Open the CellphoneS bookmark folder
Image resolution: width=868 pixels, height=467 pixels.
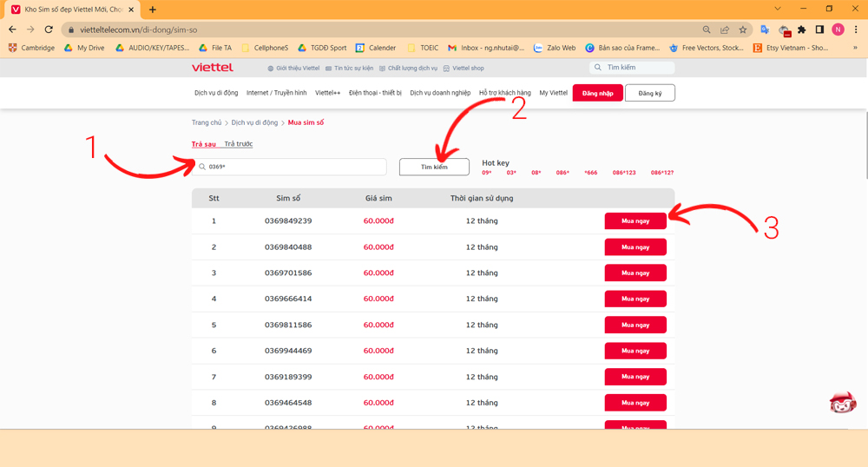click(265, 48)
